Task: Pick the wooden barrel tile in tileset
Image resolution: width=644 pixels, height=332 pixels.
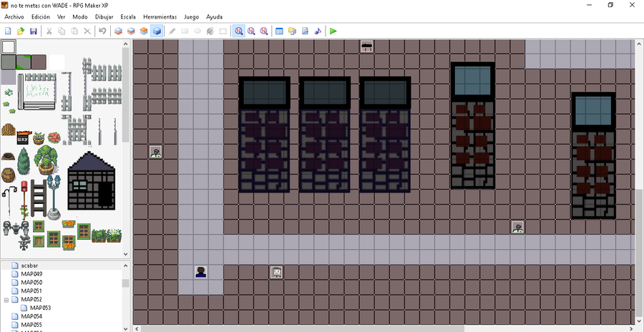Action: (8, 175)
